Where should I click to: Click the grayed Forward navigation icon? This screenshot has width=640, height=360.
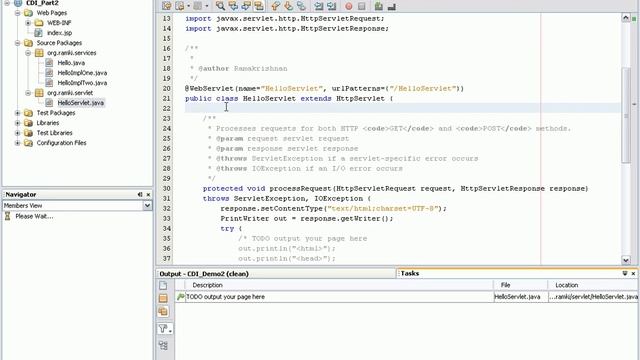[x=198, y=6]
